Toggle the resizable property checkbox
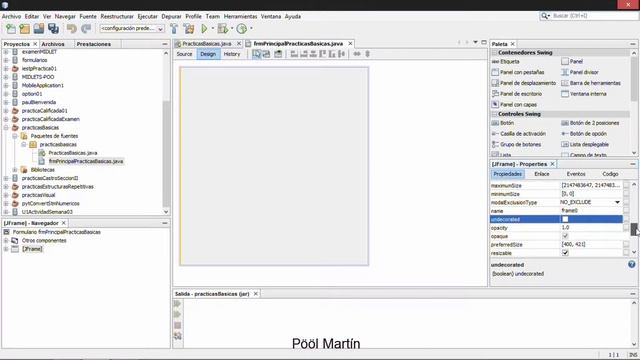 (565, 253)
